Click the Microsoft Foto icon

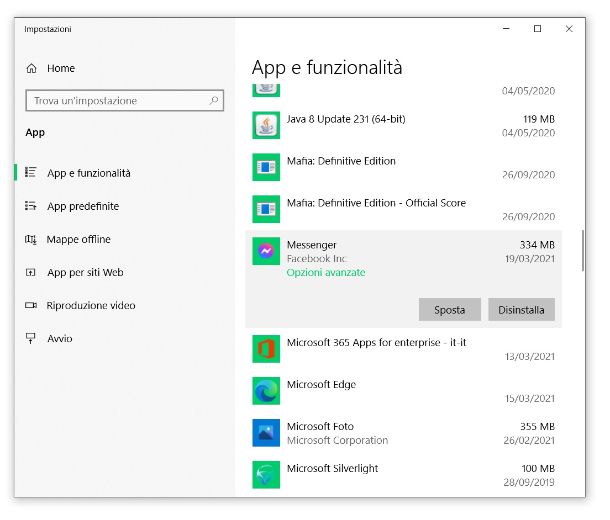point(266,433)
